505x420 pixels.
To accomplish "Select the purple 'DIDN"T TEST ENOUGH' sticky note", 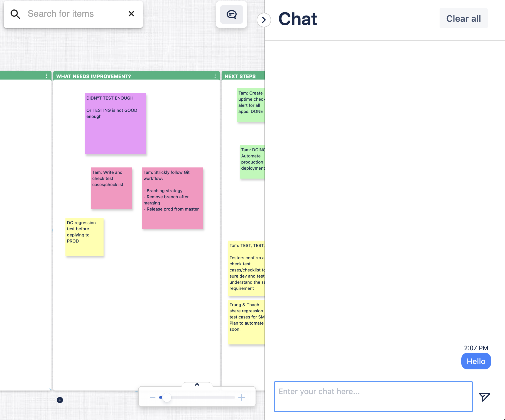I will coord(115,124).
